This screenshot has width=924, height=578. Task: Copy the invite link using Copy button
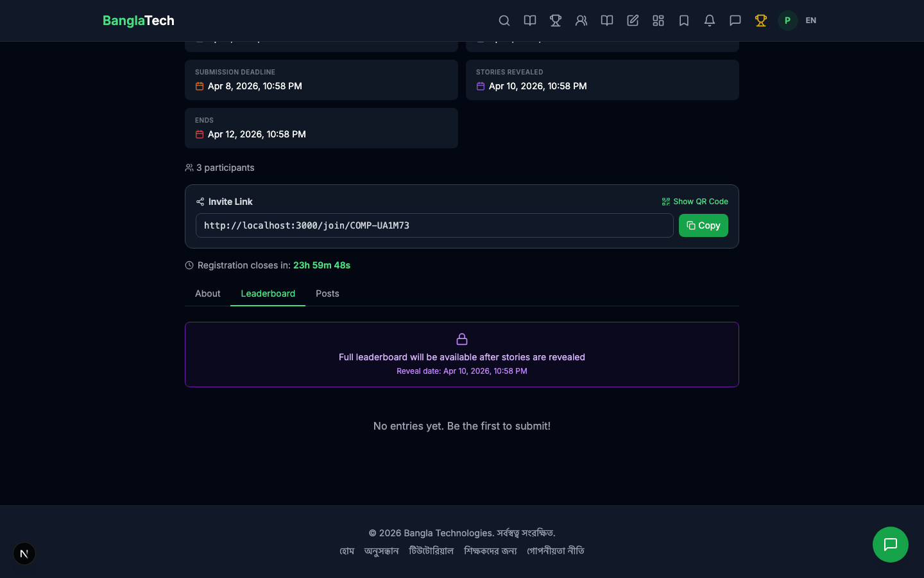[x=703, y=225]
